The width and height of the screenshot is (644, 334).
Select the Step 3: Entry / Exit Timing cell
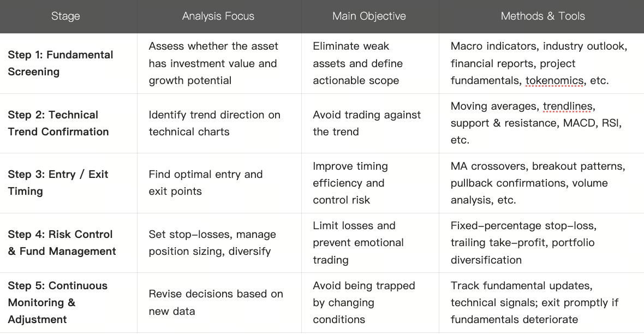(58, 183)
